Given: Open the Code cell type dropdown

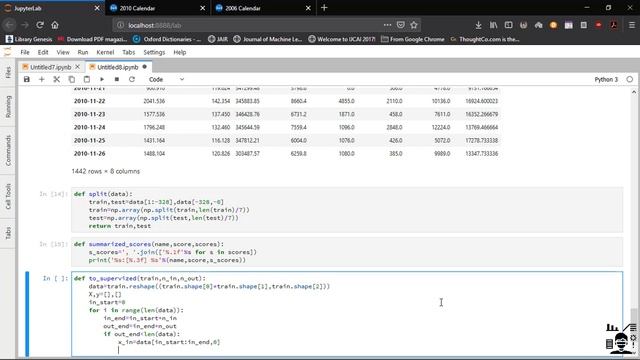Looking at the screenshot, I should [x=166, y=79].
